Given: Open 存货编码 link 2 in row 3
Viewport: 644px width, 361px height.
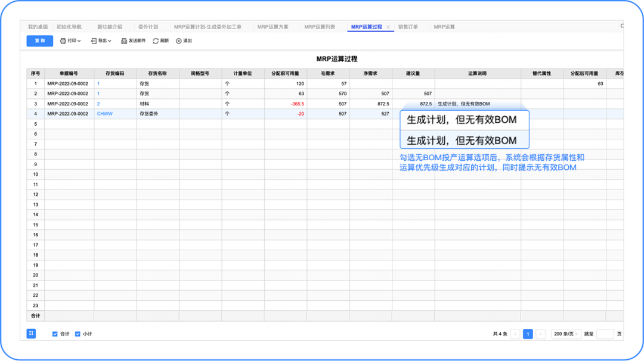Looking at the screenshot, I should 98,104.
